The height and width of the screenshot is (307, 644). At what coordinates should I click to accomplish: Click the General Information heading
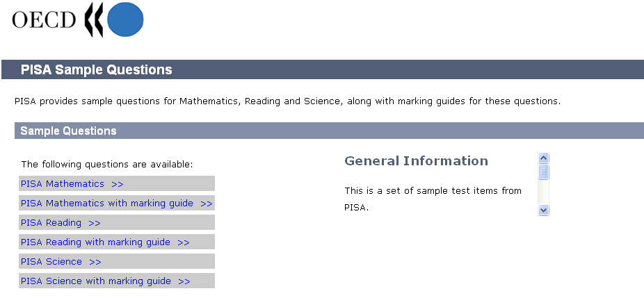[x=416, y=161]
